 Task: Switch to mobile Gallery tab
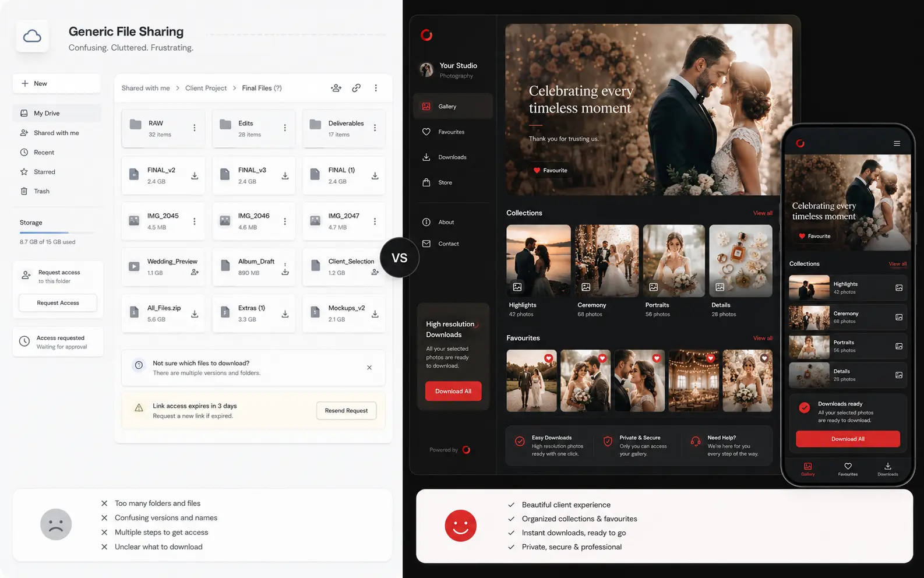pos(807,469)
